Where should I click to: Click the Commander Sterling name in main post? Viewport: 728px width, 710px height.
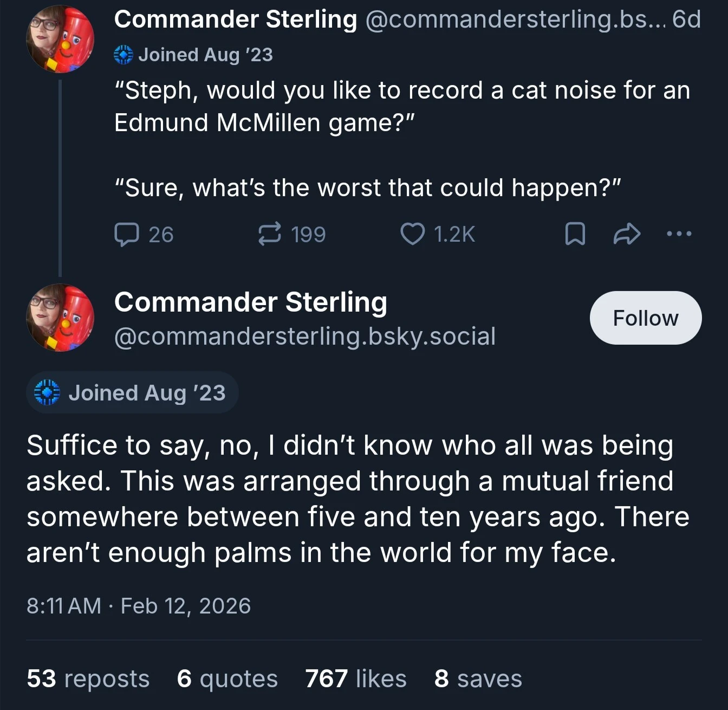tap(251, 302)
